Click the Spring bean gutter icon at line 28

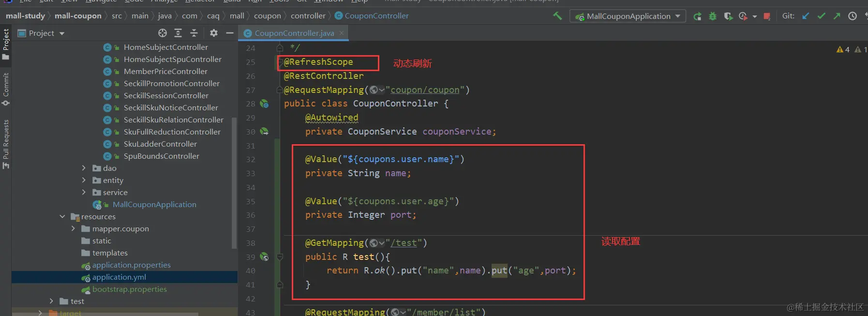(x=264, y=104)
